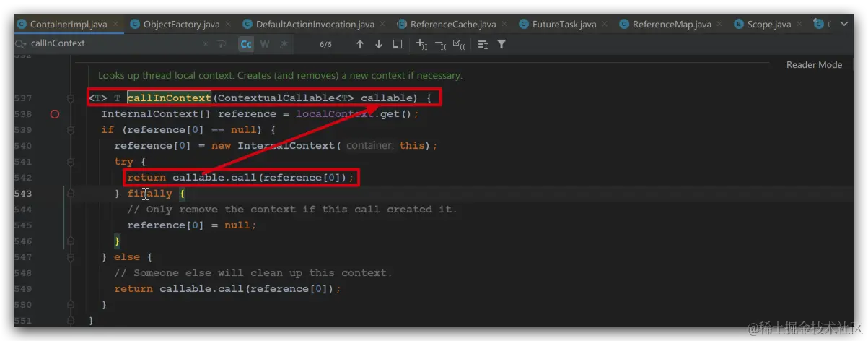Close the DefaultActionInvocation.java tab
Image resolution: width=868 pixels, height=341 pixels.
click(383, 25)
